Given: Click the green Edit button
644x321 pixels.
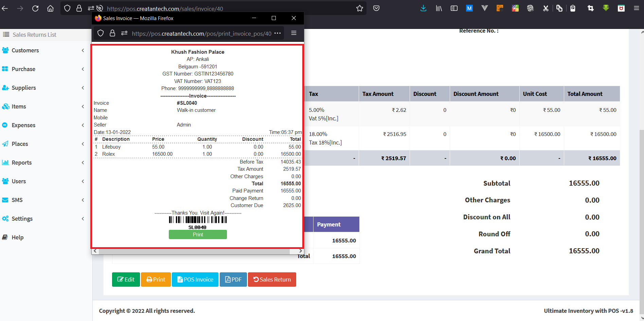Looking at the screenshot, I should (126, 280).
